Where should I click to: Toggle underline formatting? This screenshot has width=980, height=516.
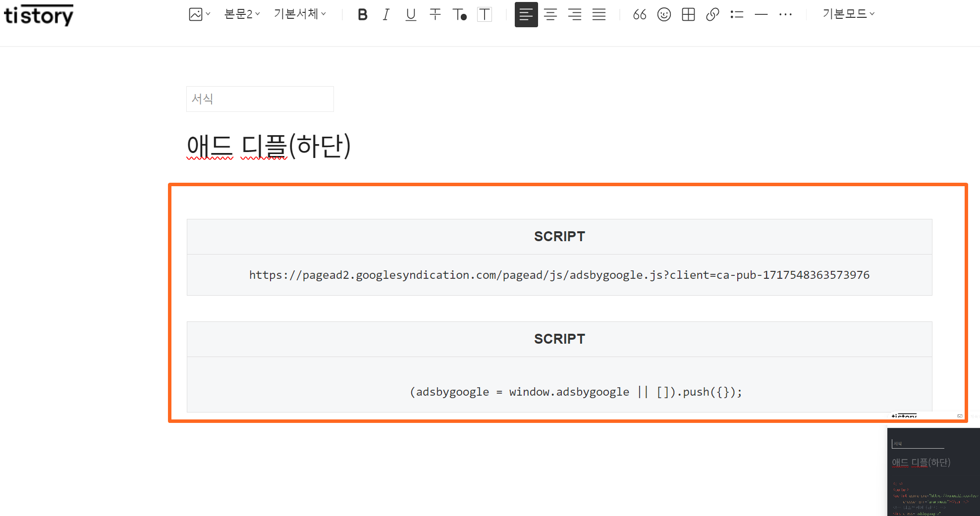point(411,14)
